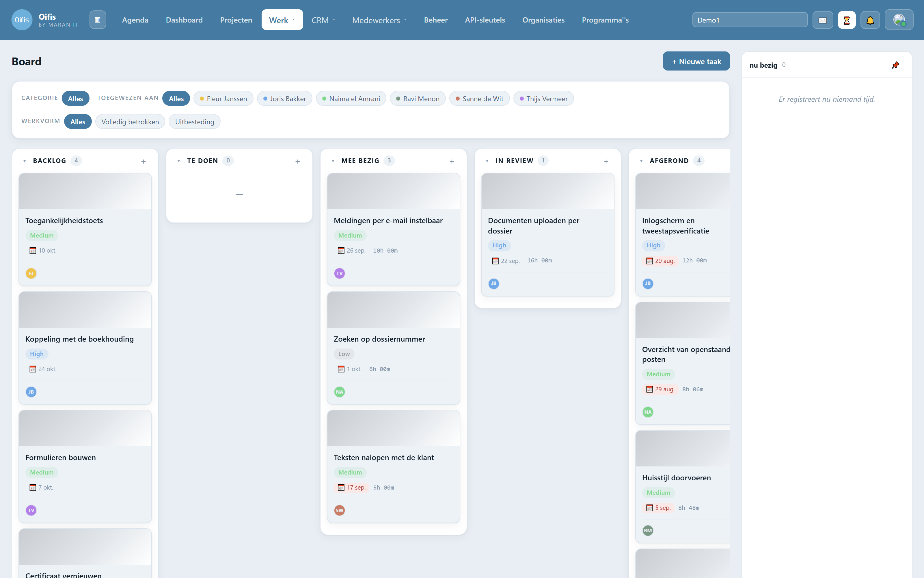Image resolution: width=924 pixels, height=578 pixels.
Task: Go to Agenda
Action: pos(135,20)
